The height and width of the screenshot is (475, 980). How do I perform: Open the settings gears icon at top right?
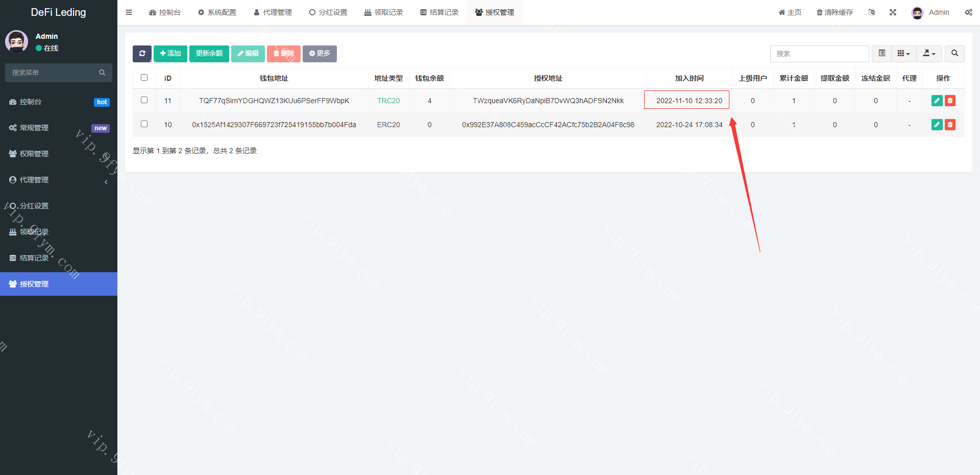click(x=968, y=12)
